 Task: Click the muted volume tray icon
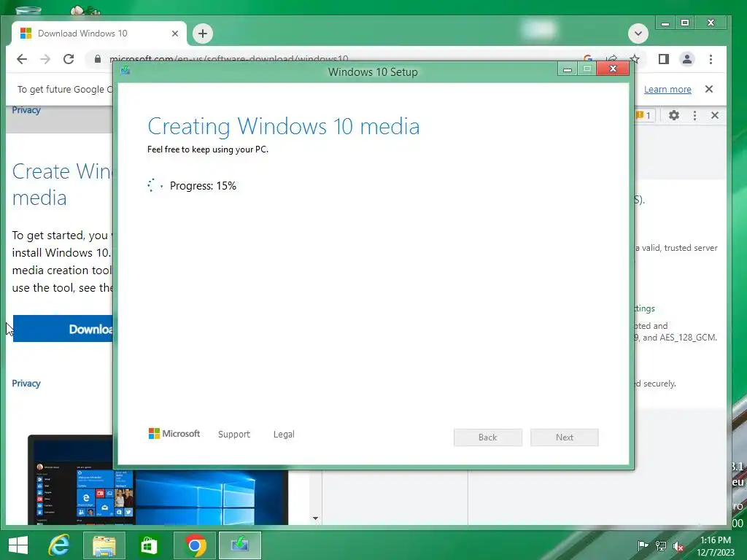point(678,546)
